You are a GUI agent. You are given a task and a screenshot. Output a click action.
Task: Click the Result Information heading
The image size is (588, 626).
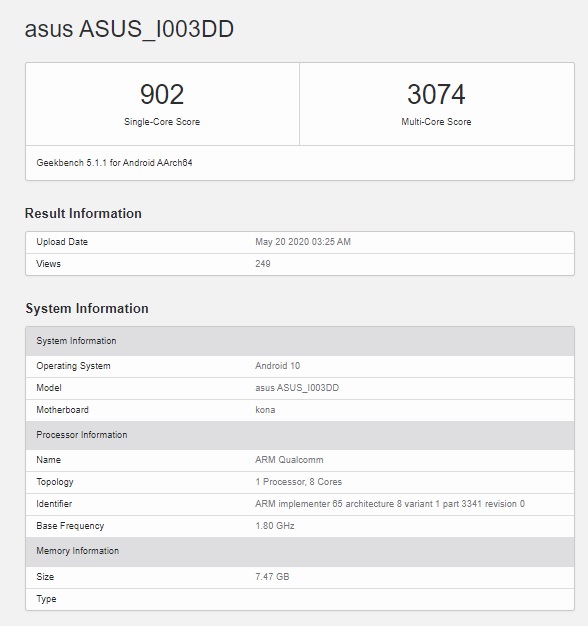pyautogui.click(x=83, y=213)
